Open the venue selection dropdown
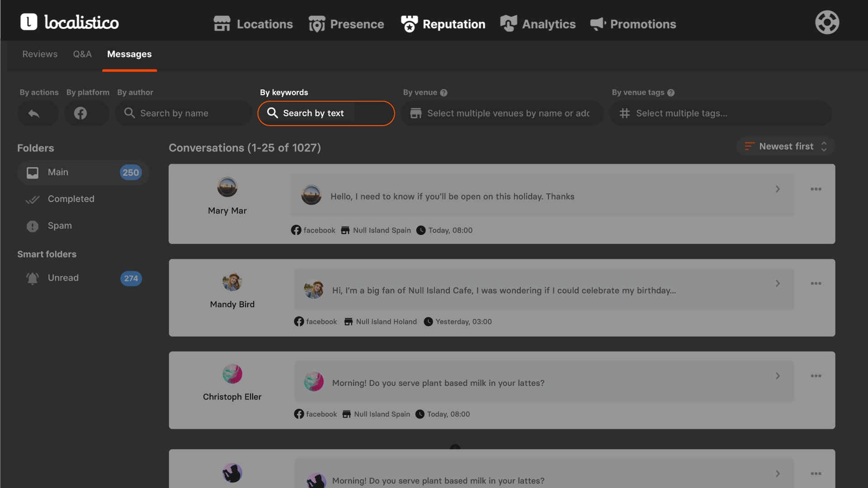Screen dimensions: 868x488 (x=502, y=113)
